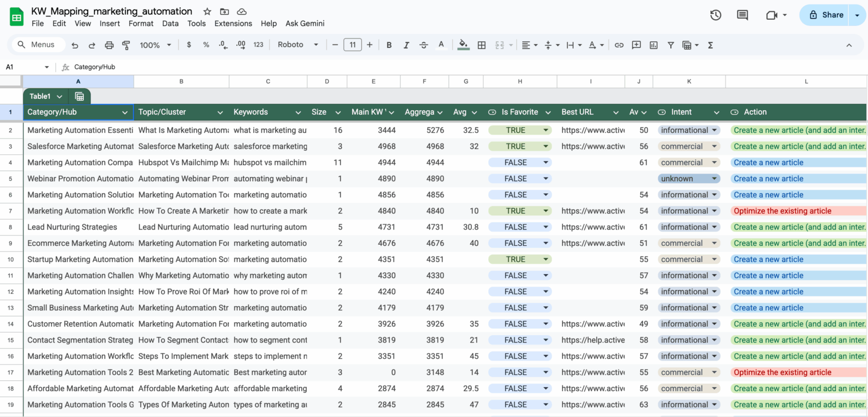Open the Intent column filter dropdown
The image size is (868, 417).
(716, 112)
